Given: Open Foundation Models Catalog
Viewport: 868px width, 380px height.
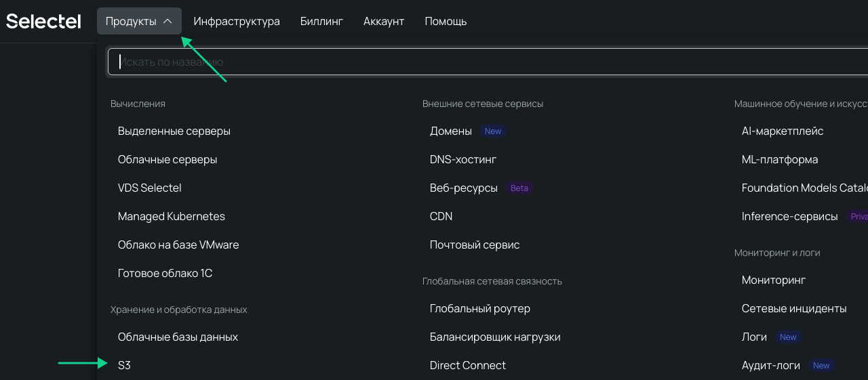Looking at the screenshot, I should (x=805, y=188).
